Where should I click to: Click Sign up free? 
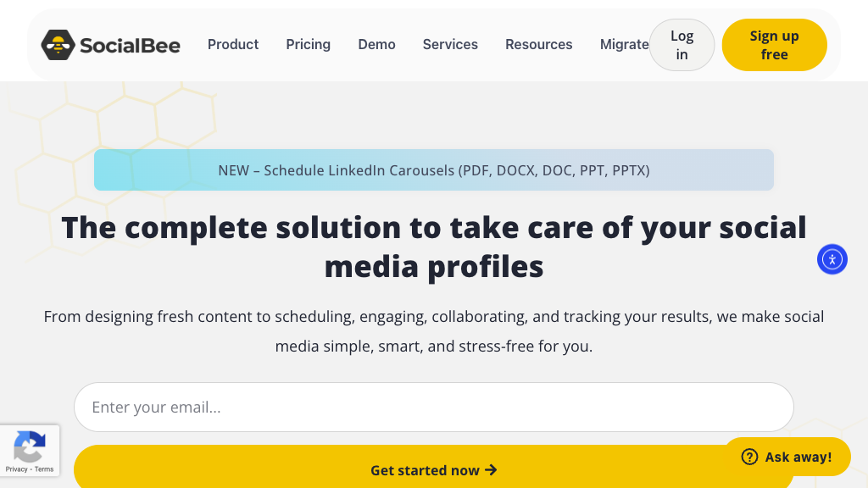[774, 44]
